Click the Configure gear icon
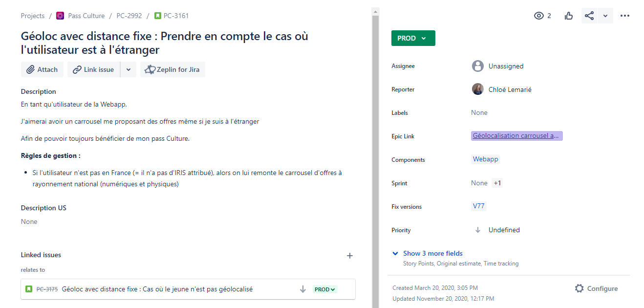644x308 pixels. (x=580, y=288)
